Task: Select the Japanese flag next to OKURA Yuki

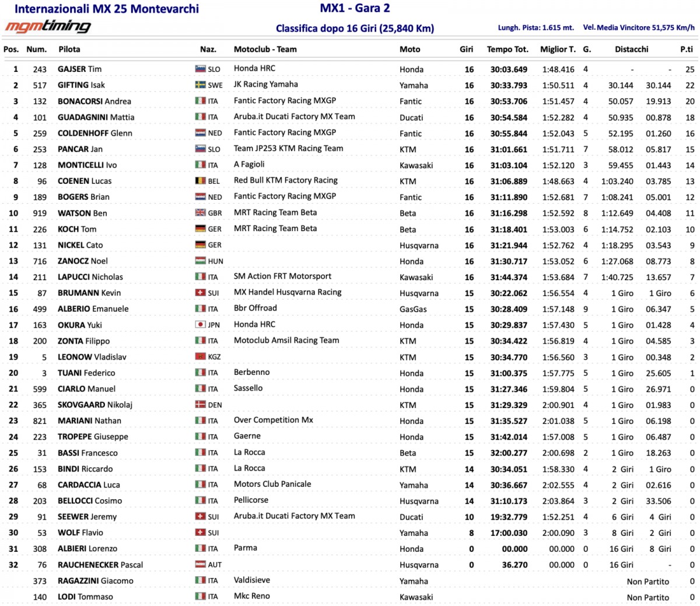Action: coord(200,325)
